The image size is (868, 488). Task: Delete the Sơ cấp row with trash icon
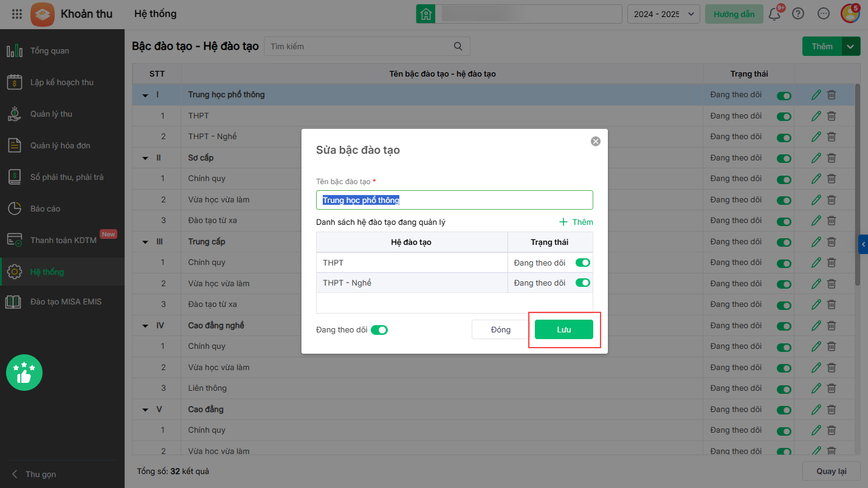point(832,158)
